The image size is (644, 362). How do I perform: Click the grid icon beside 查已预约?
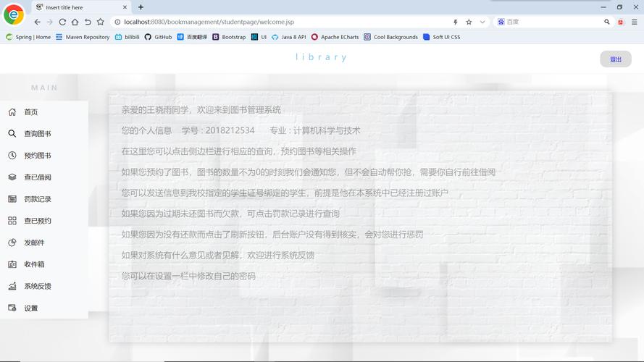pos(12,221)
